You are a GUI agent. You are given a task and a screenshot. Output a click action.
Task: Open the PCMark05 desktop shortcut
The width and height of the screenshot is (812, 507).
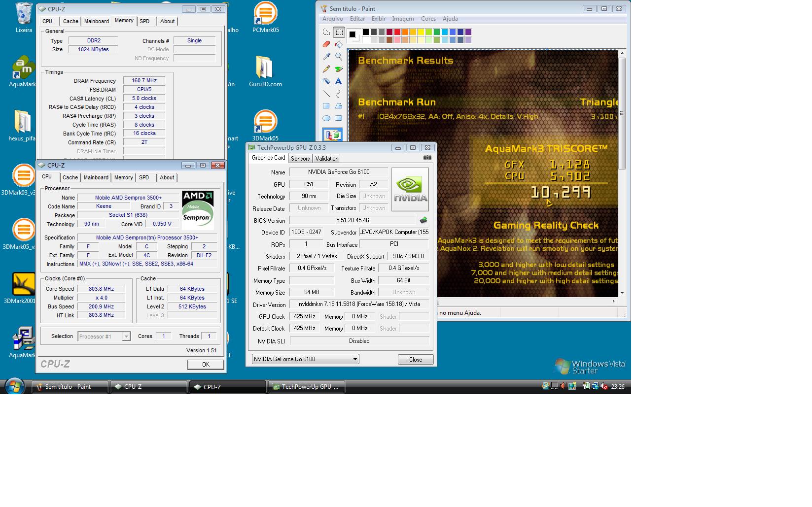click(x=265, y=17)
